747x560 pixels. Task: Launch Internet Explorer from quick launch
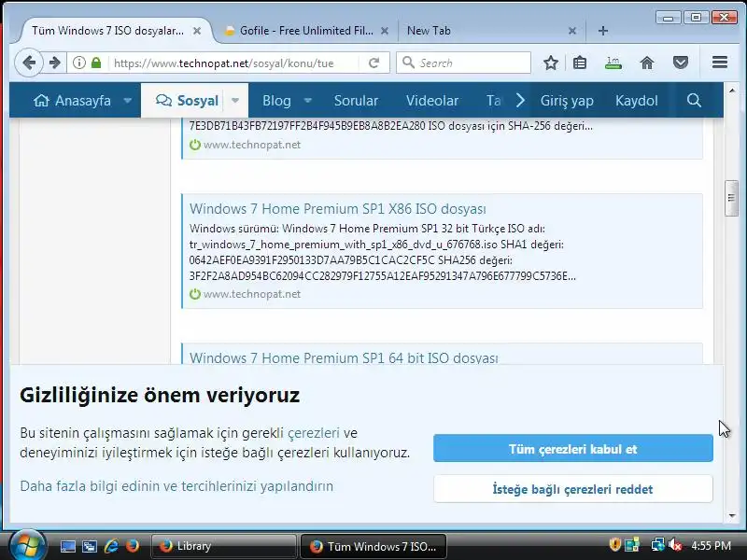(x=111, y=546)
